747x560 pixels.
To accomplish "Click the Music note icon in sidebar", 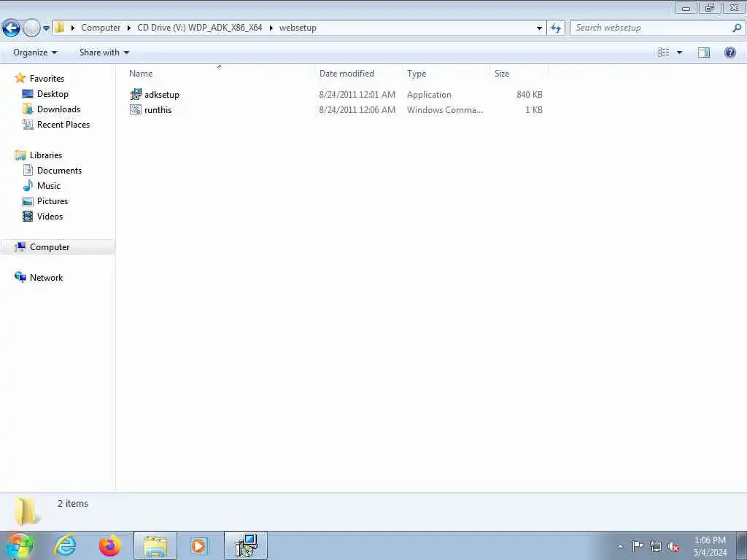I will [28, 185].
